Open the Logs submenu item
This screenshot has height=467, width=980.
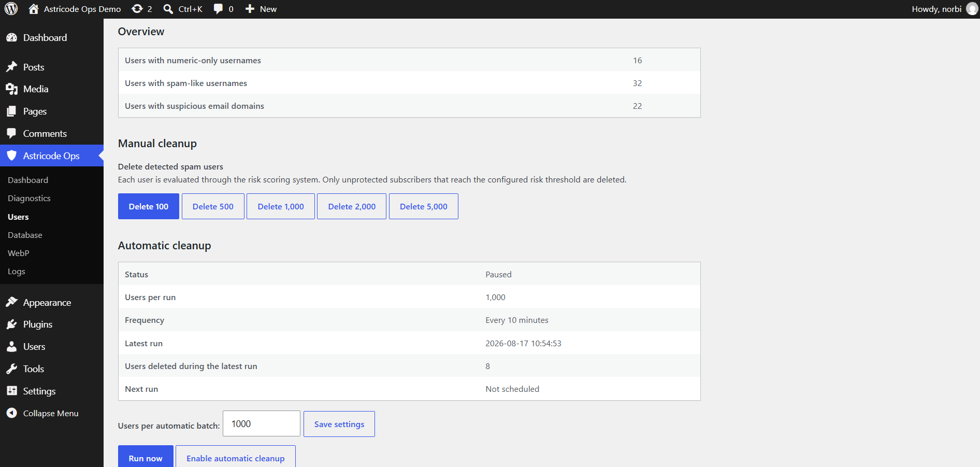(17, 271)
